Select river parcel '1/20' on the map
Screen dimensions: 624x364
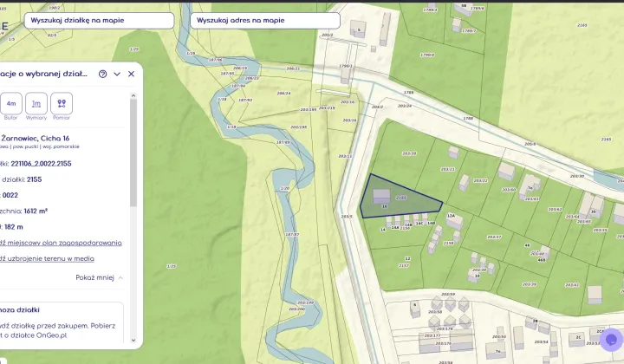click(x=285, y=188)
